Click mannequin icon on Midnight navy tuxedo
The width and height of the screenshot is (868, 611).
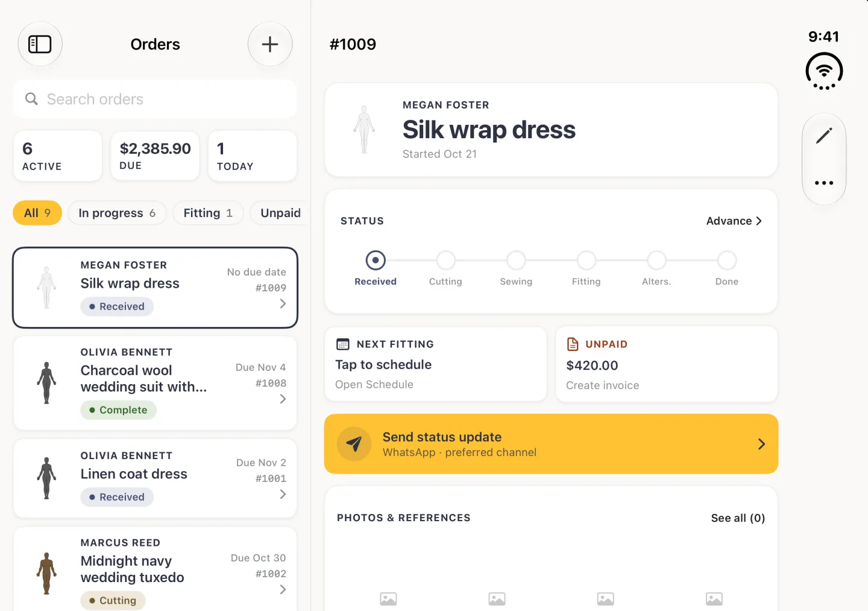(x=46, y=574)
